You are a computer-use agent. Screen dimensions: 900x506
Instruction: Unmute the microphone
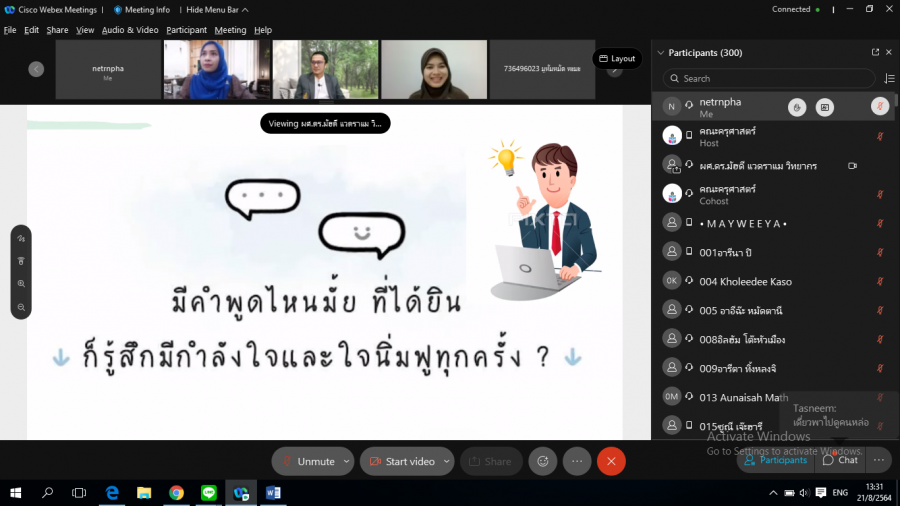pyautogui.click(x=307, y=461)
